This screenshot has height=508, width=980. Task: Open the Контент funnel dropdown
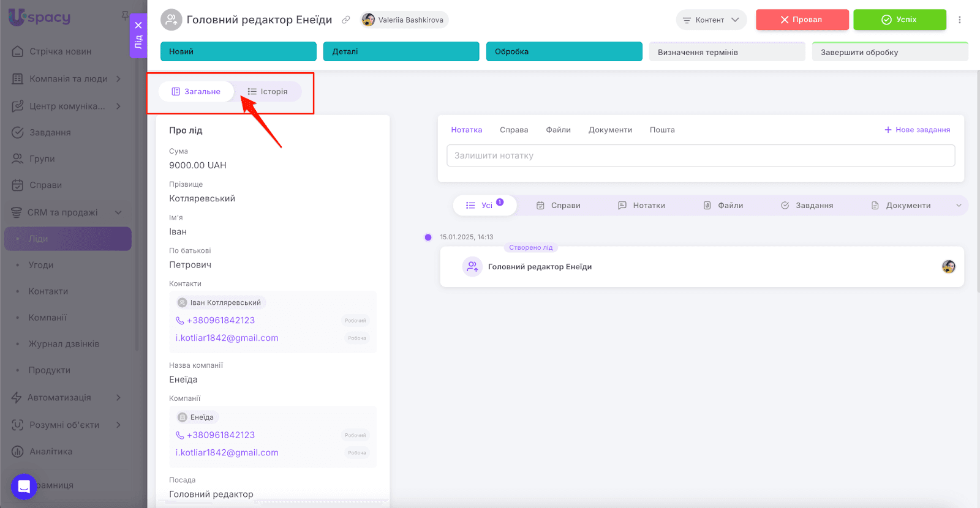711,20
